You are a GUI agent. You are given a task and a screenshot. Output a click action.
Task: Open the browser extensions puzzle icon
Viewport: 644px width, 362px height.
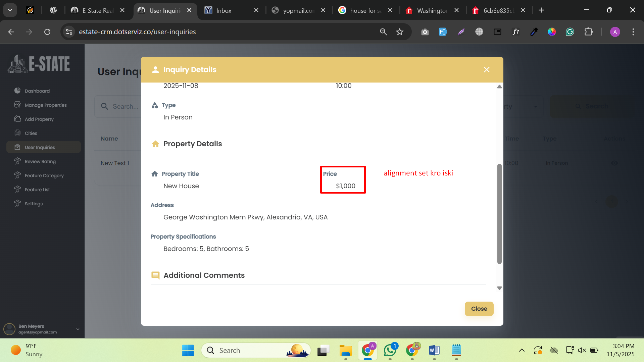(588, 32)
